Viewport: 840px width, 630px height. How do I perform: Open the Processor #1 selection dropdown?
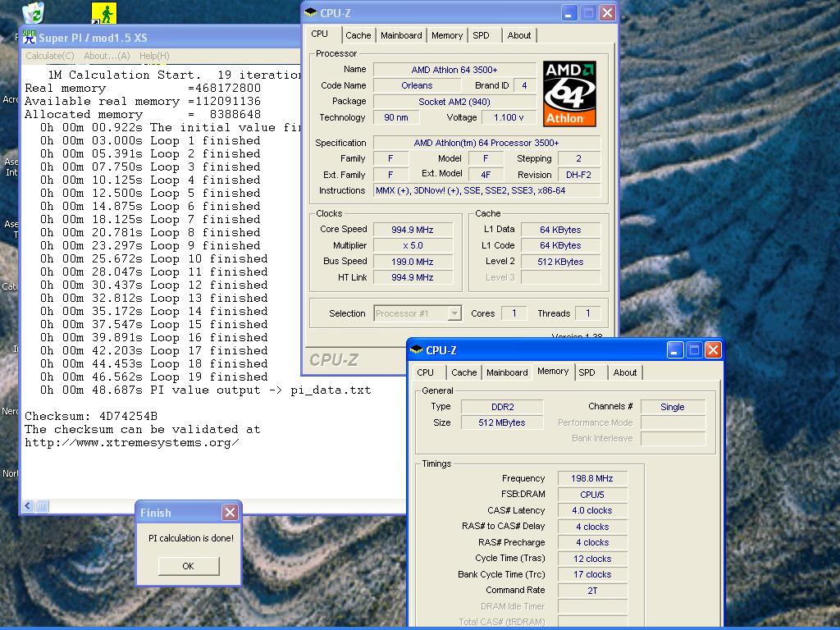coord(454,313)
